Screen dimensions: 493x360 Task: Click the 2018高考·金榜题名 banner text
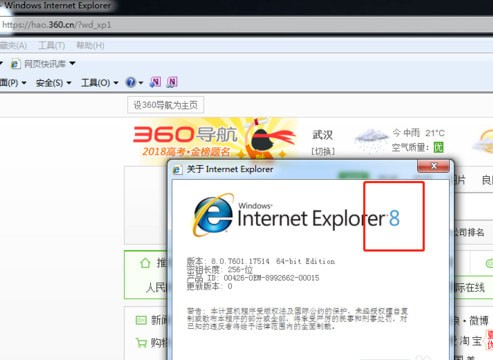point(186,152)
